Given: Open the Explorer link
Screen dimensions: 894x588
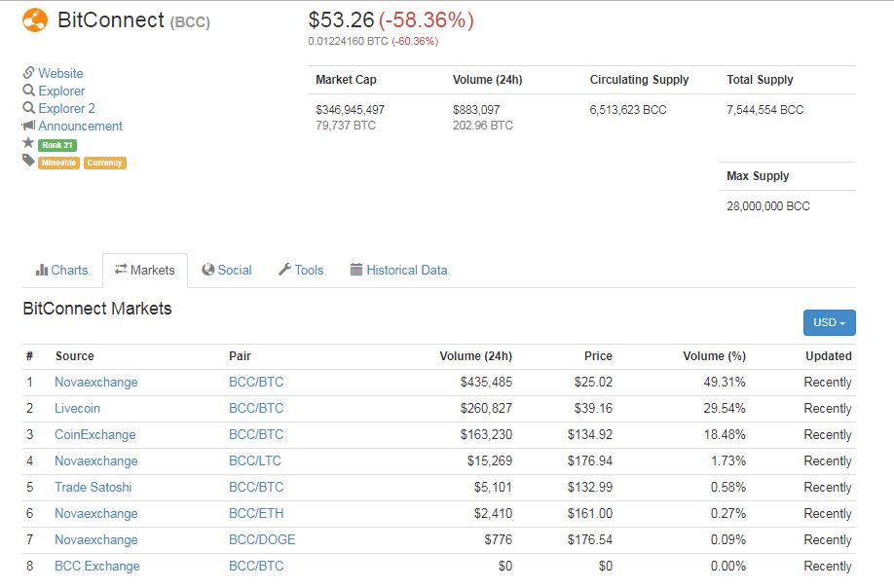Looking at the screenshot, I should click(61, 91).
